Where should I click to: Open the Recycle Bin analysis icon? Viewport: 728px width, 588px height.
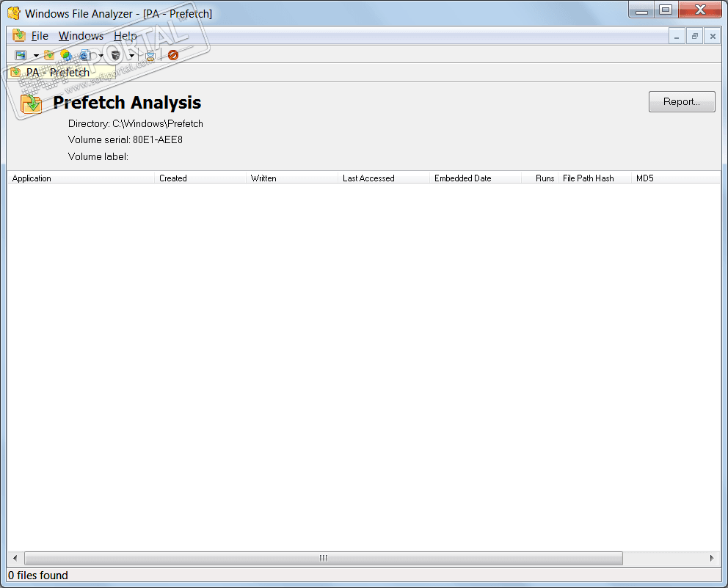pos(116,55)
